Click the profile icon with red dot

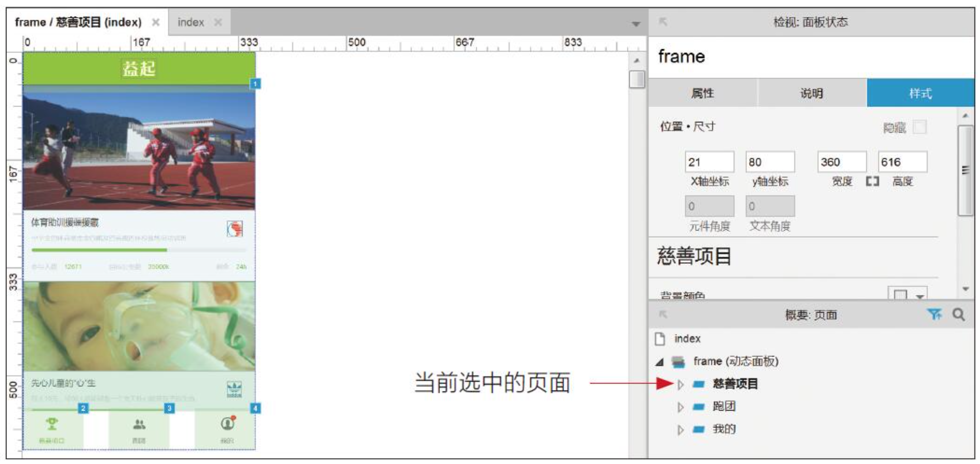point(228,423)
